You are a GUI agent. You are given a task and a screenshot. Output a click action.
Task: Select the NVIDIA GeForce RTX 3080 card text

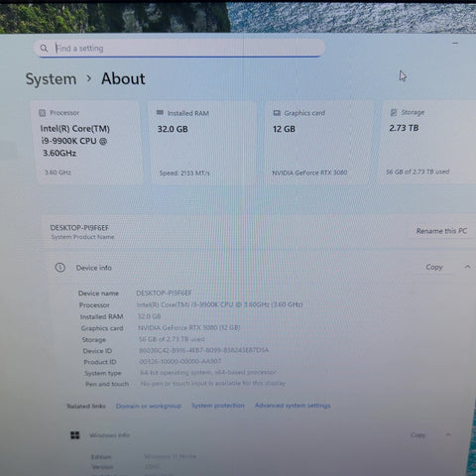click(309, 173)
